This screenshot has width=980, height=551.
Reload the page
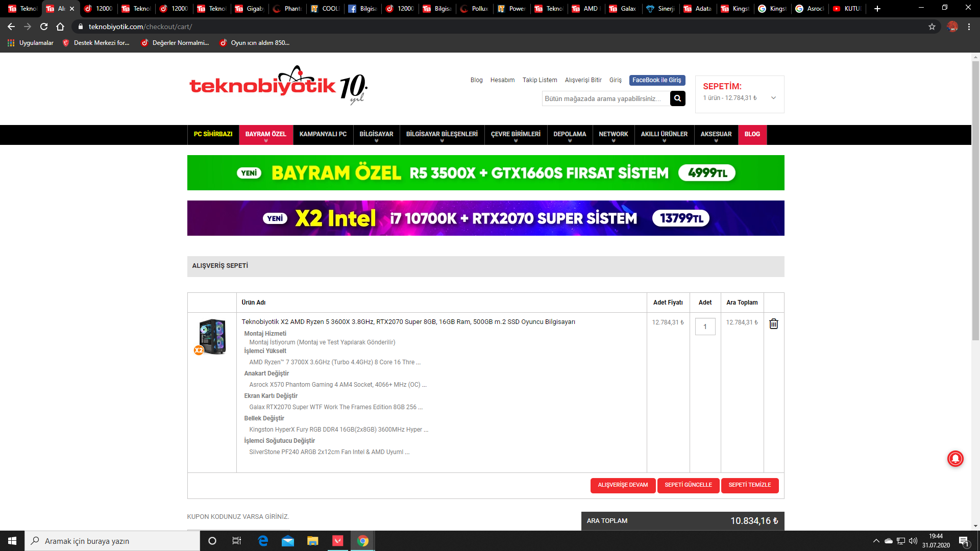click(44, 27)
